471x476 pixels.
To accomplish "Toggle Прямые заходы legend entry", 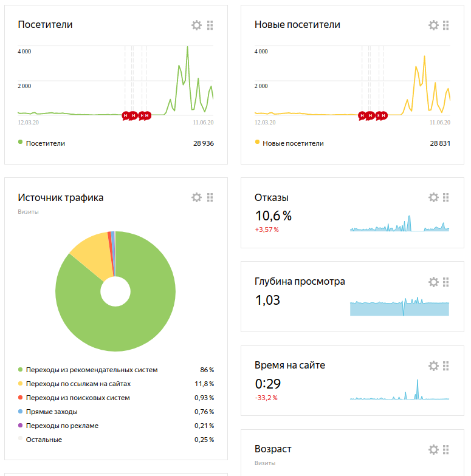I will pos(51,412).
